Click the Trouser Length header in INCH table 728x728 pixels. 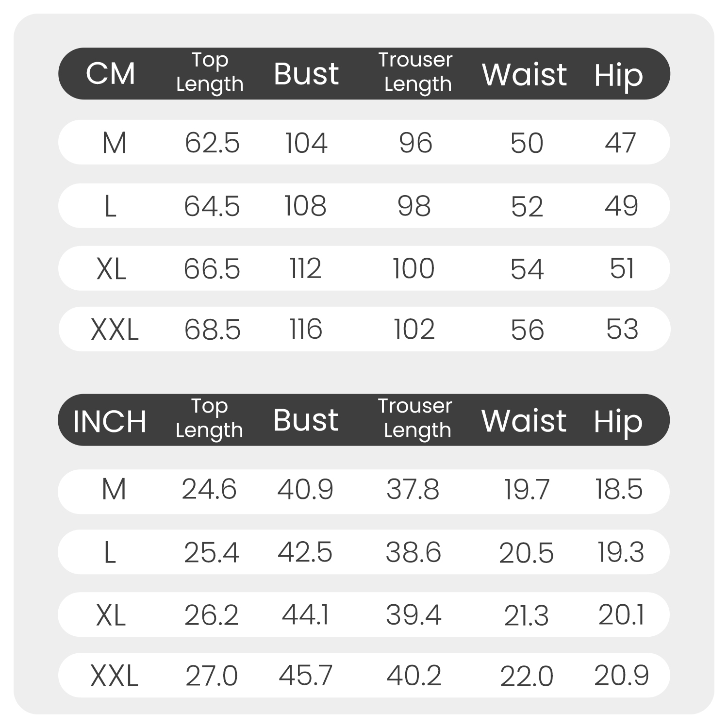[x=415, y=418]
